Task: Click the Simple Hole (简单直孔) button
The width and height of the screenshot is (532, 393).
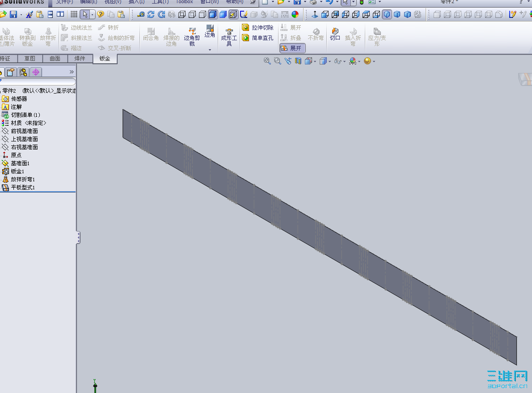Action: (x=258, y=38)
